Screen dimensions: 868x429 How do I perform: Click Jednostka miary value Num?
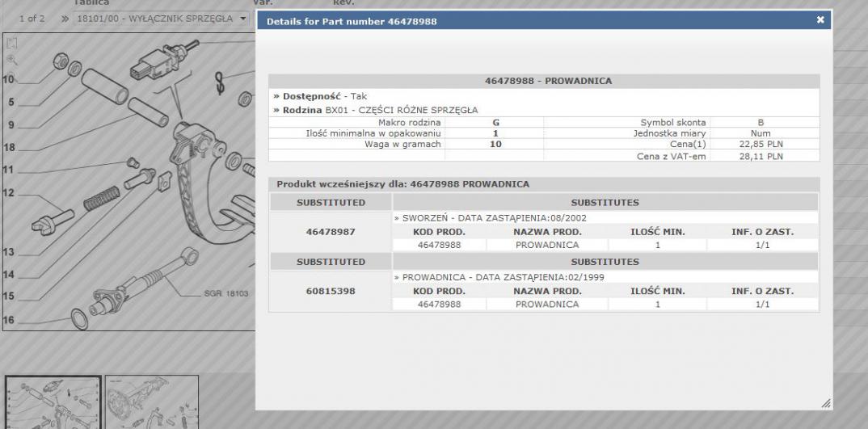pos(761,133)
